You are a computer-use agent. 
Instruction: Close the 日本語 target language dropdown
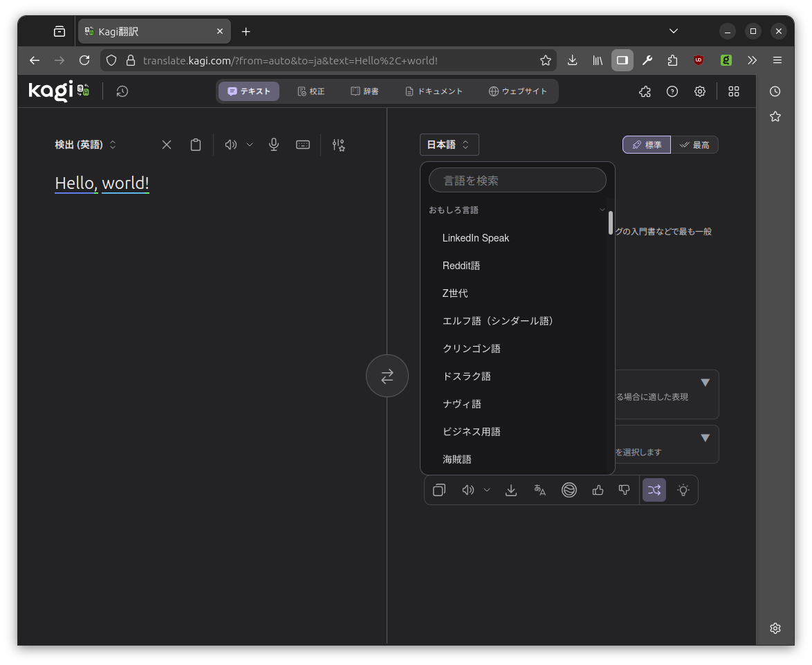449,145
